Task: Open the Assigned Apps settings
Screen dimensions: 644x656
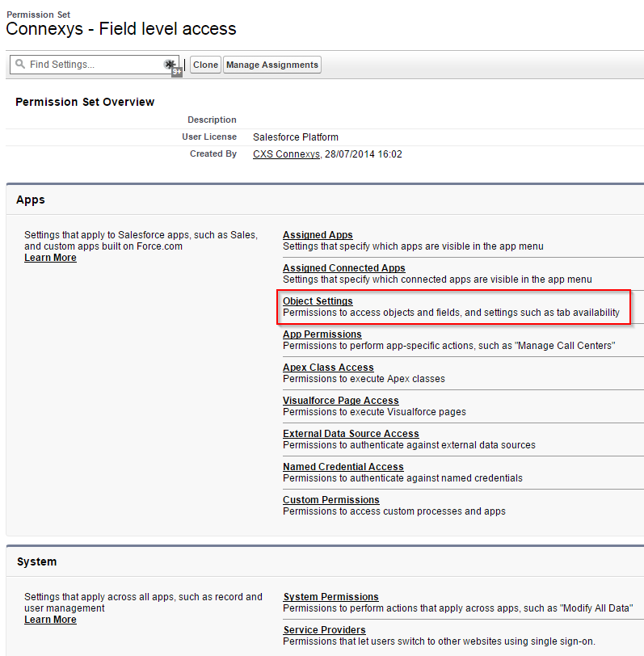Action: pyautogui.click(x=318, y=235)
